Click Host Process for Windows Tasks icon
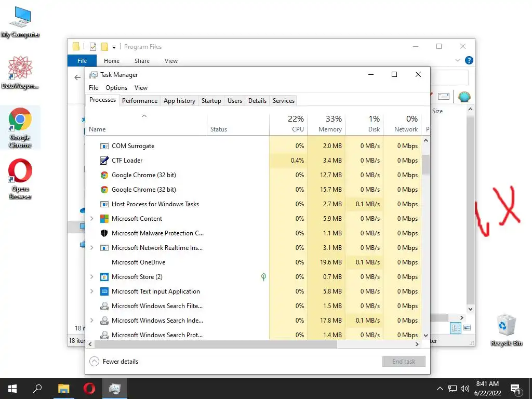The image size is (532, 399). click(104, 204)
